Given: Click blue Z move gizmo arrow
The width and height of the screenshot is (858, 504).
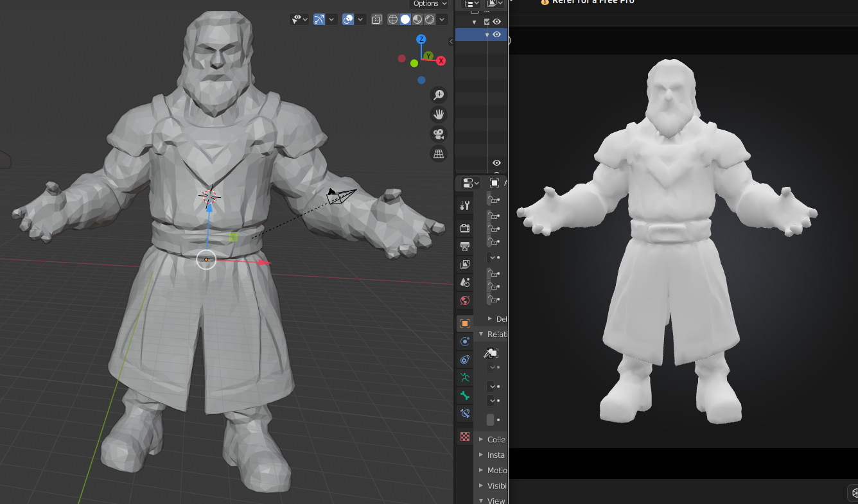Looking at the screenshot, I should point(209,207).
